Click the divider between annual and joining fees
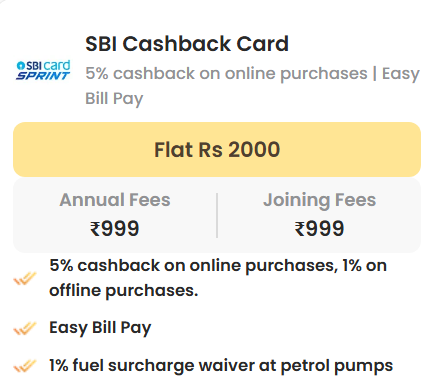This screenshot has height=380, width=424. [x=217, y=215]
